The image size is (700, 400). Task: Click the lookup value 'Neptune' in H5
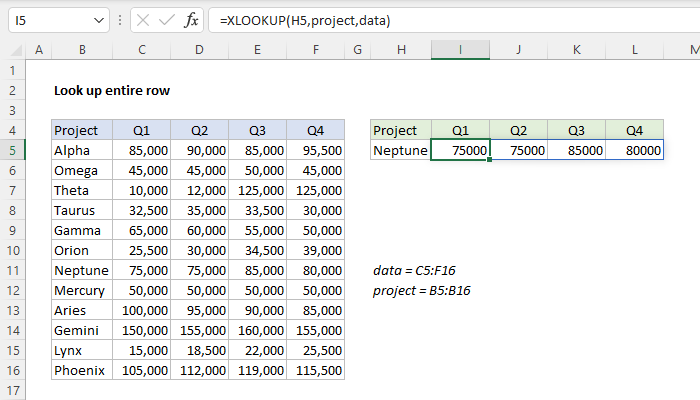coord(401,150)
